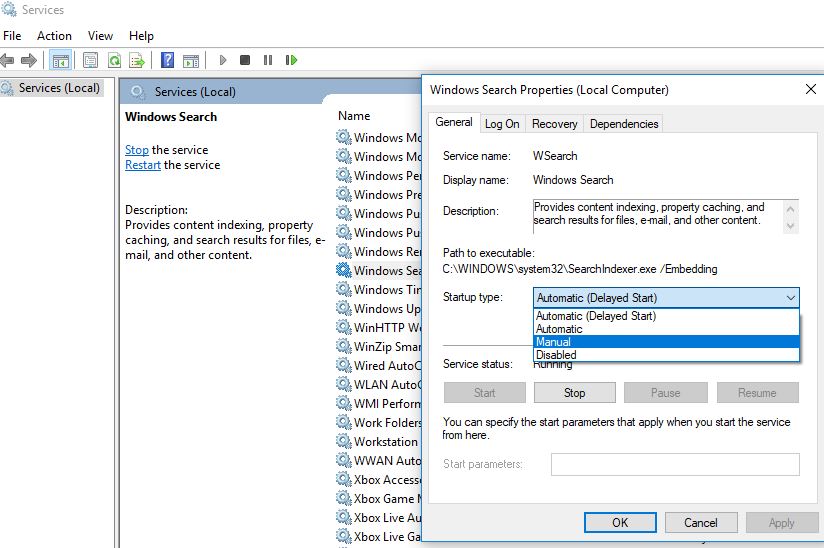This screenshot has width=824, height=548.
Task: Open the Dependencies tab
Action: (x=624, y=124)
